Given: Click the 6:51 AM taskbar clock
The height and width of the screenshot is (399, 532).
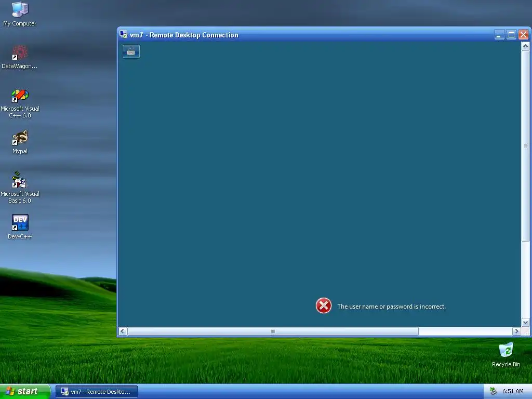Looking at the screenshot, I should point(513,391).
